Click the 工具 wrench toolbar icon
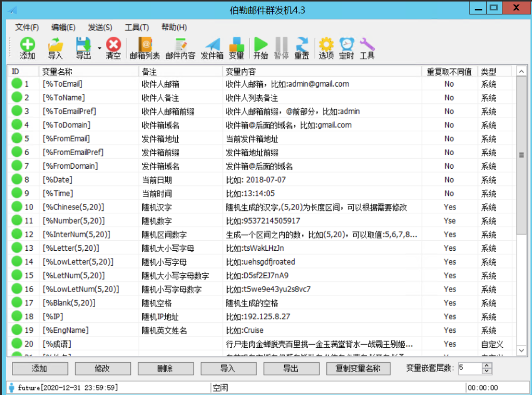 [367, 48]
